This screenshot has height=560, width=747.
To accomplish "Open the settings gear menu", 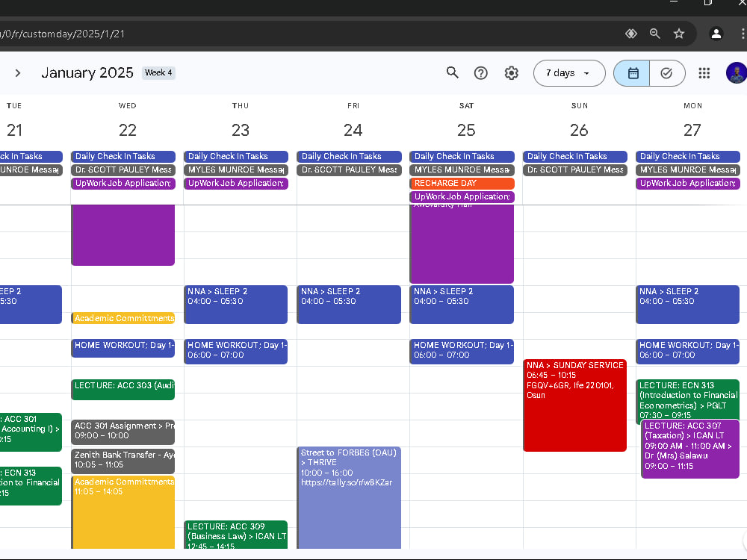I will (x=511, y=73).
